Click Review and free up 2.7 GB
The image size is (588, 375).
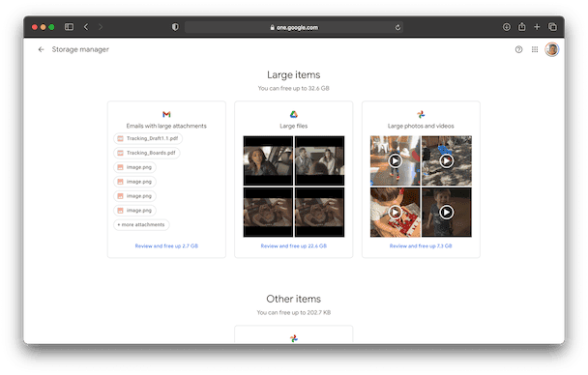(x=166, y=246)
